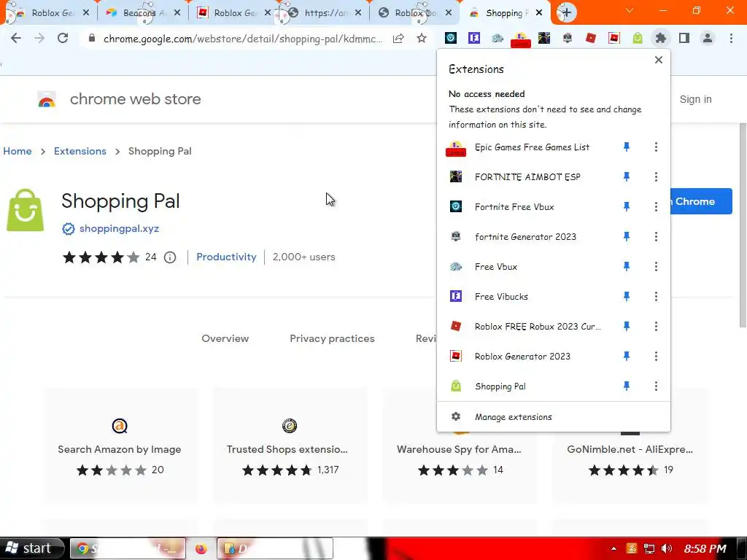The height and width of the screenshot is (560, 747).
Task: Click the Free Vbux cloud toolbar icon
Action: (498, 38)
